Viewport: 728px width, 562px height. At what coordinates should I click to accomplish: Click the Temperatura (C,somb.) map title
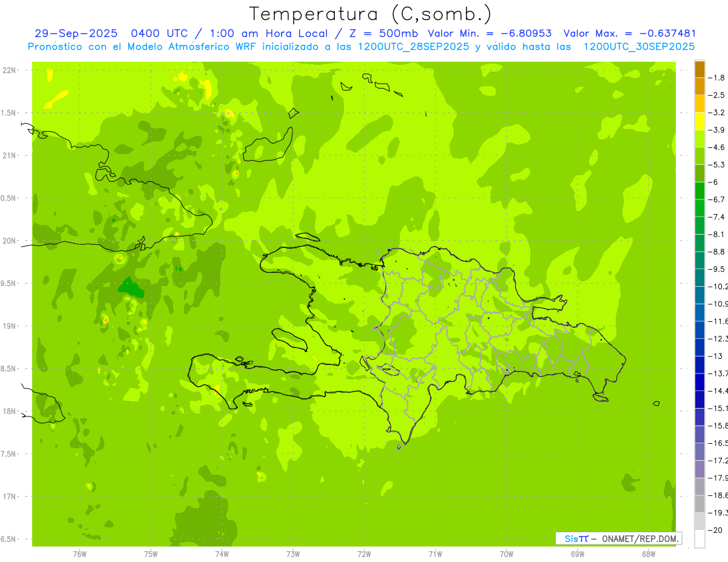pos(370,14)
